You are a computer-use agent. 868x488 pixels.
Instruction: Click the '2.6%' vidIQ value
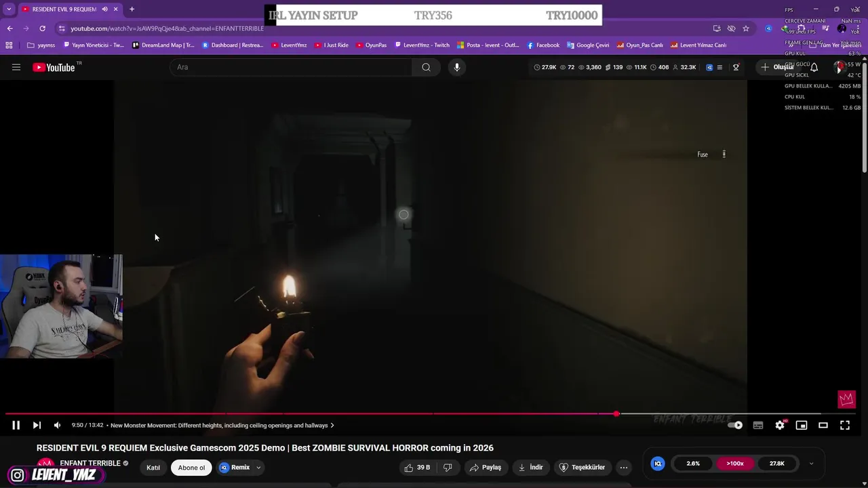pos(693,464)
